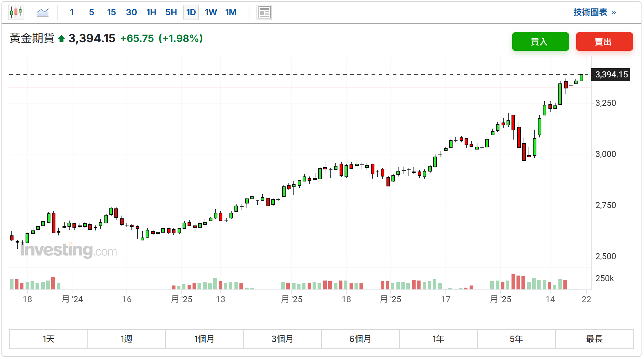Select the 15 minute interval
Screen dimensions: 644x359
pos(112,12)
